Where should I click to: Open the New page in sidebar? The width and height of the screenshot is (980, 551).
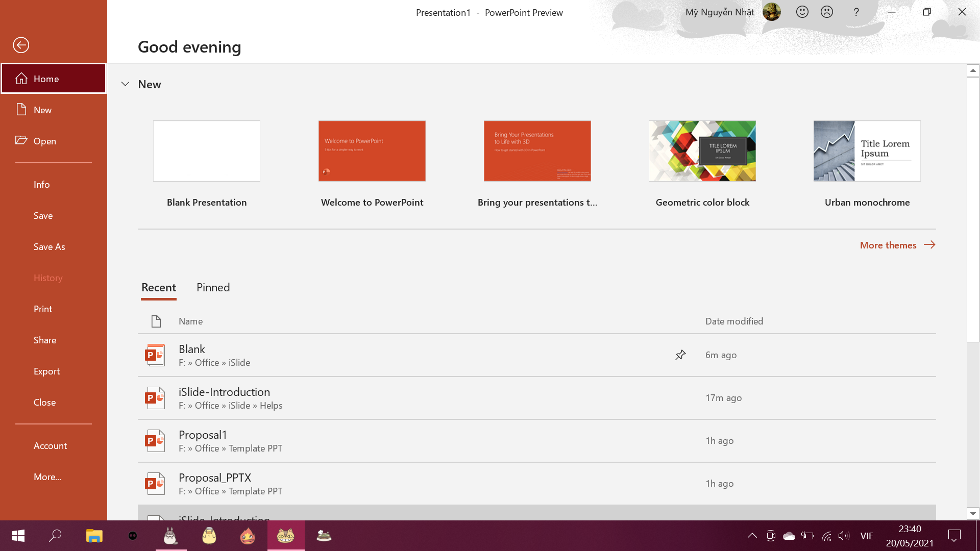click(54, 110)
